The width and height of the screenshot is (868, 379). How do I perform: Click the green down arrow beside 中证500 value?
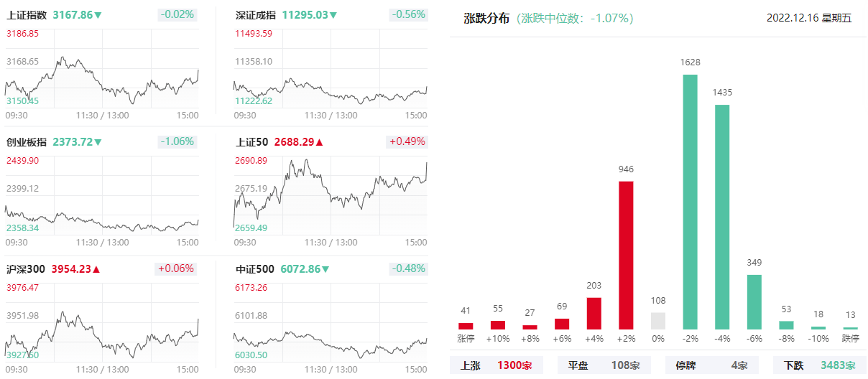(x=325, y=269)
